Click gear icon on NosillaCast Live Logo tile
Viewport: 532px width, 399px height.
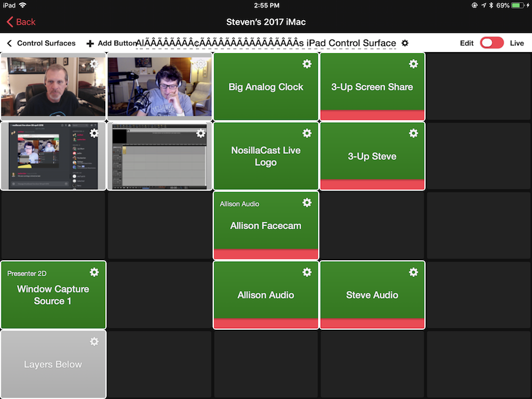tap(307, 133)
